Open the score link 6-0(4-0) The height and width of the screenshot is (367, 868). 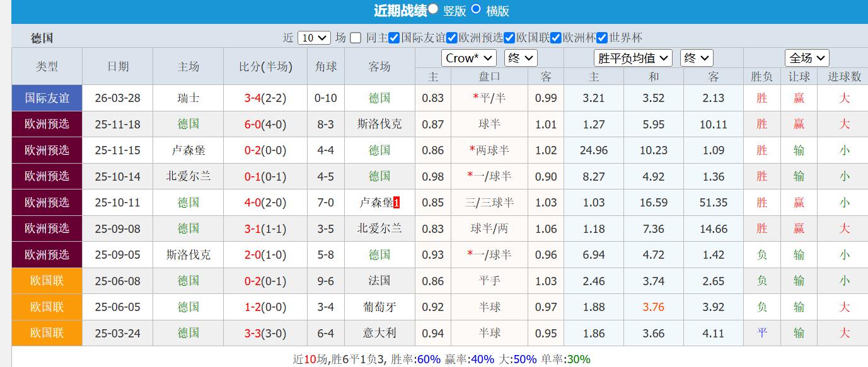click(x=265, y=123)
